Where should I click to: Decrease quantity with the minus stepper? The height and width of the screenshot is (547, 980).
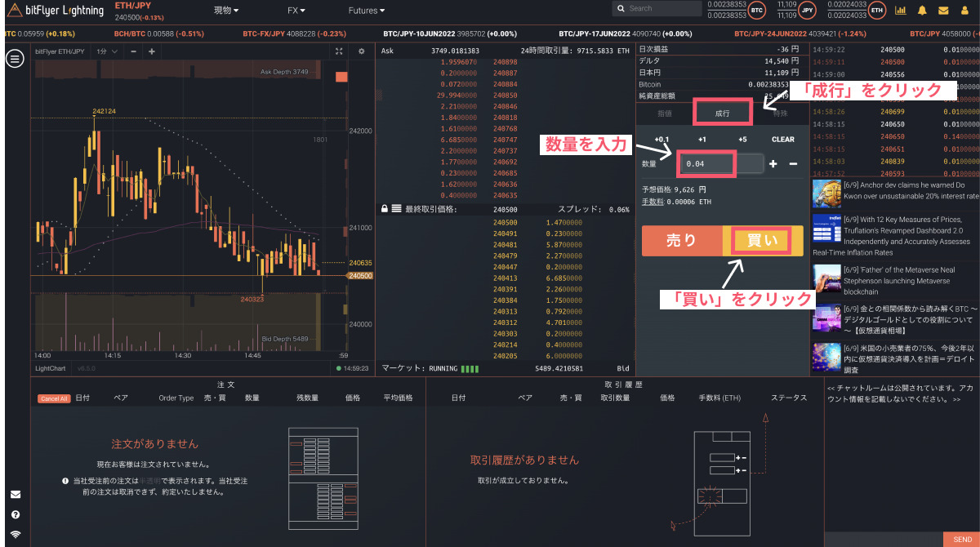click(x=793, y=164)
